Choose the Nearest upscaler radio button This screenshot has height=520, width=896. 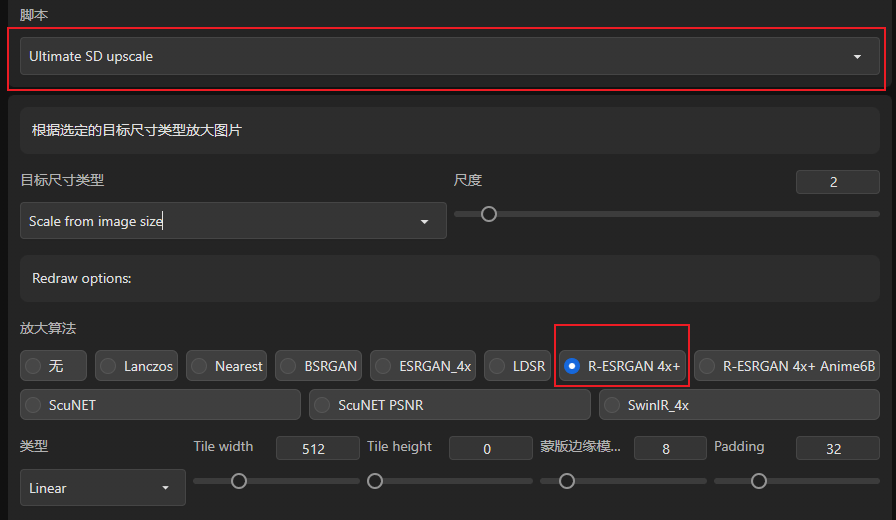pyautogui.click(x=226, y=366)
